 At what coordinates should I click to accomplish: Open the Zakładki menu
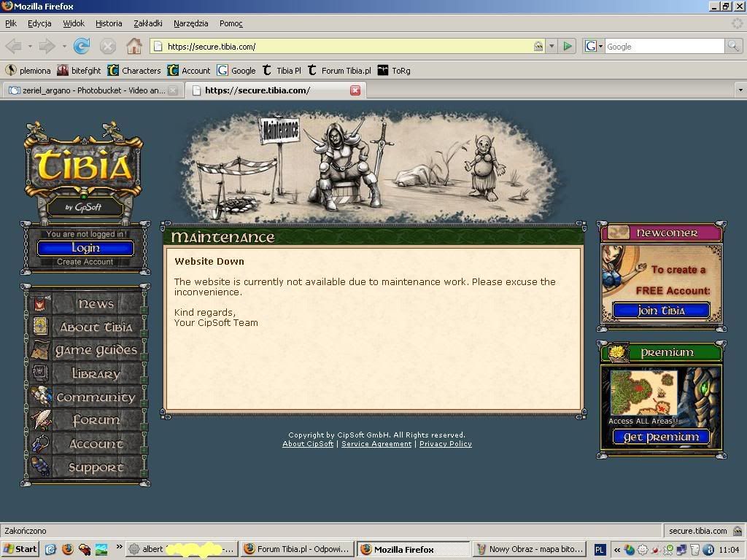point(148,23)
